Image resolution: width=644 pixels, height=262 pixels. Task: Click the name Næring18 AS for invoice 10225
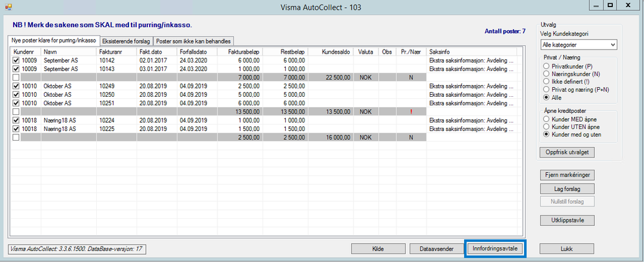point(60,129)
